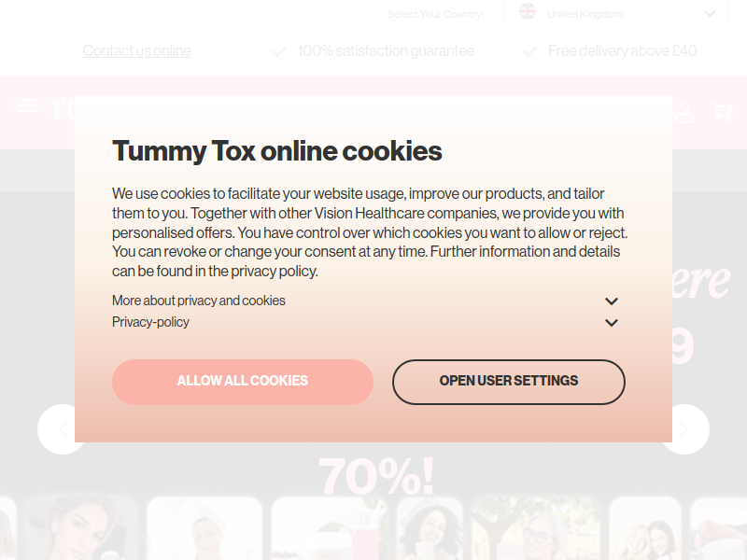Viewport: 747px width, 560px height.
Task: Click the free delivery checkmark icon
Action: [x=529, y=51]
